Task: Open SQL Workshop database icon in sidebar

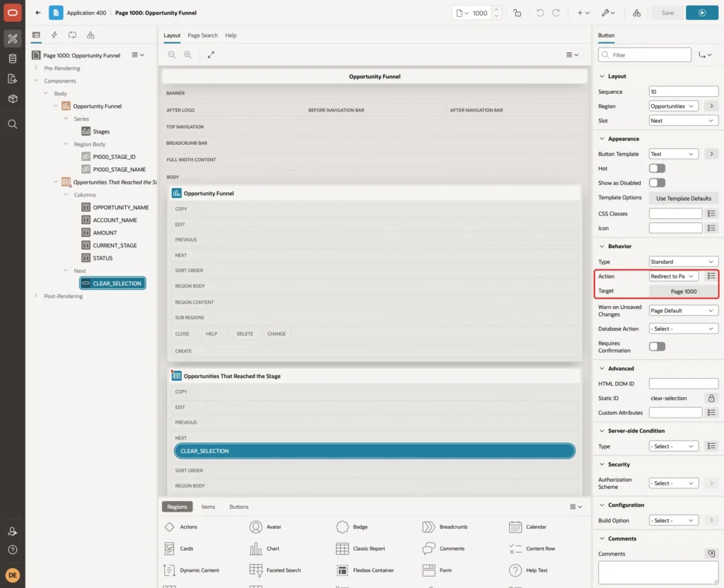Action: point(13,59)
